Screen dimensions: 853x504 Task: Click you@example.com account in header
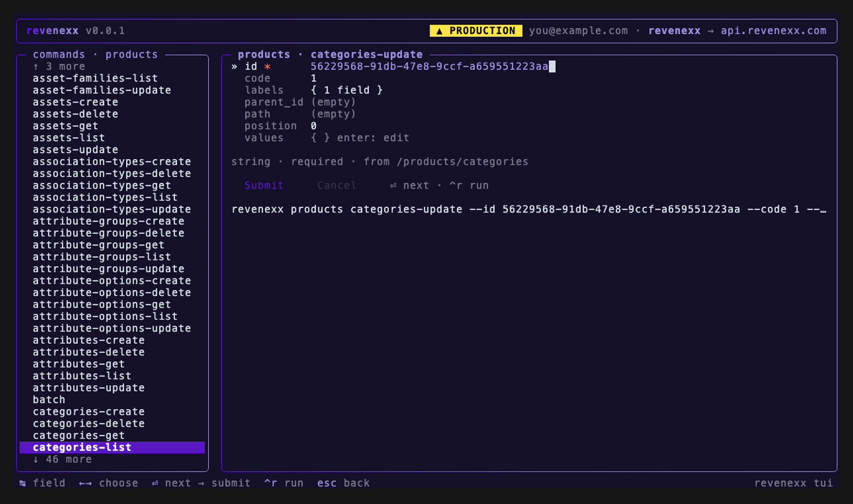[578, 31]
